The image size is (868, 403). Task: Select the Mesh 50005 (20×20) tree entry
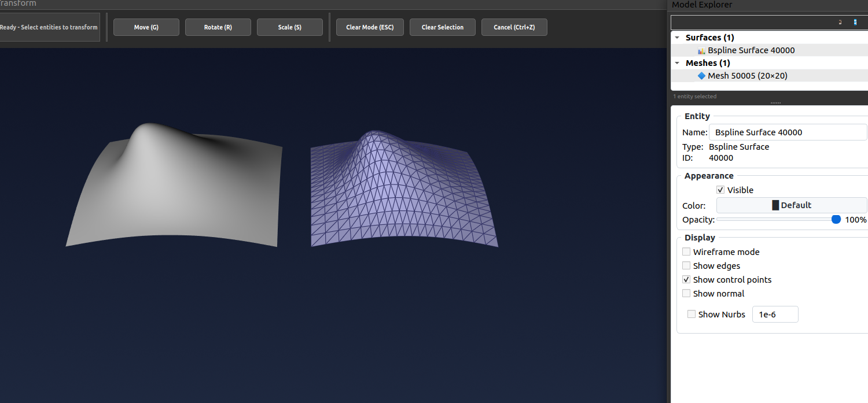coord(748,76)
